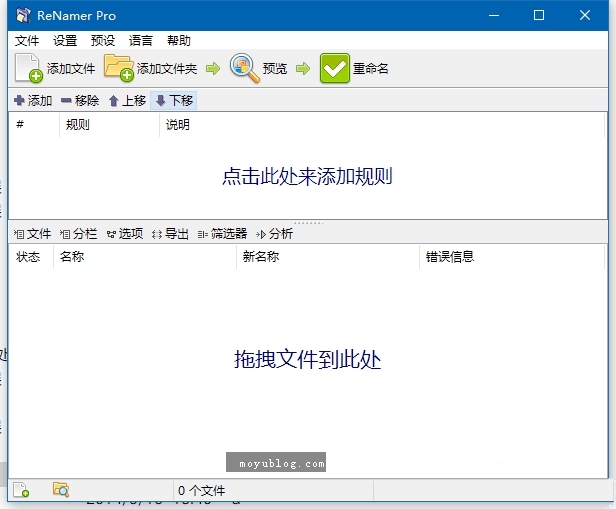Viewport: 616px width, 509px height.
Task: Click 点击此处来添加规则 to add a rule
Action: point(307,176)
